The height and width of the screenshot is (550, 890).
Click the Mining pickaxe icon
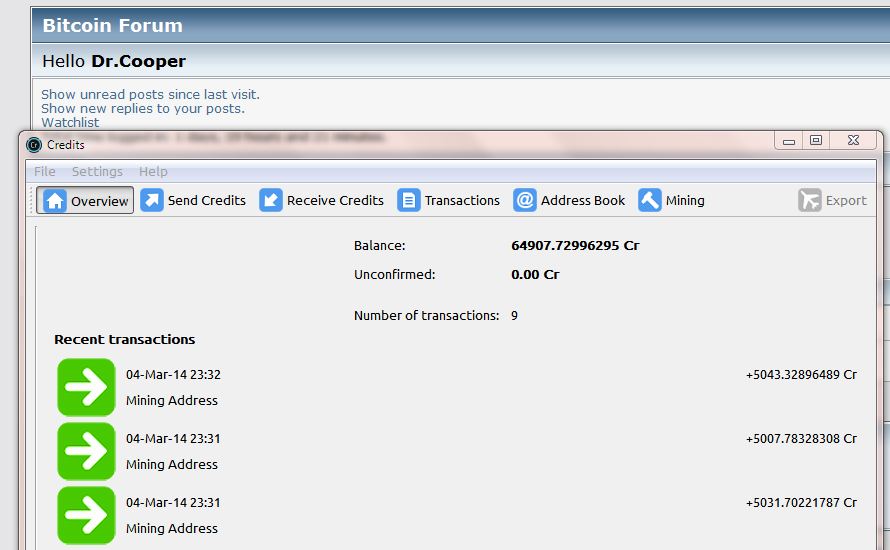(x=649, y=200)
